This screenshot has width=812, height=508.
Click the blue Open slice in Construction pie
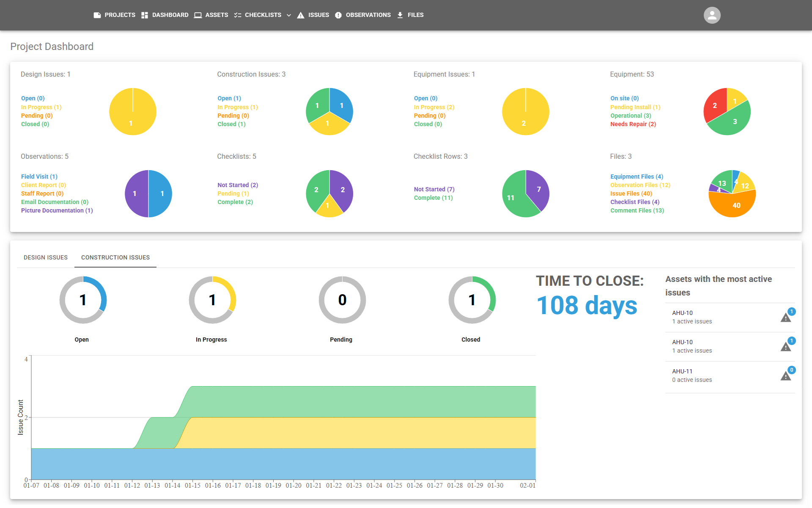[x=341, y=104]
